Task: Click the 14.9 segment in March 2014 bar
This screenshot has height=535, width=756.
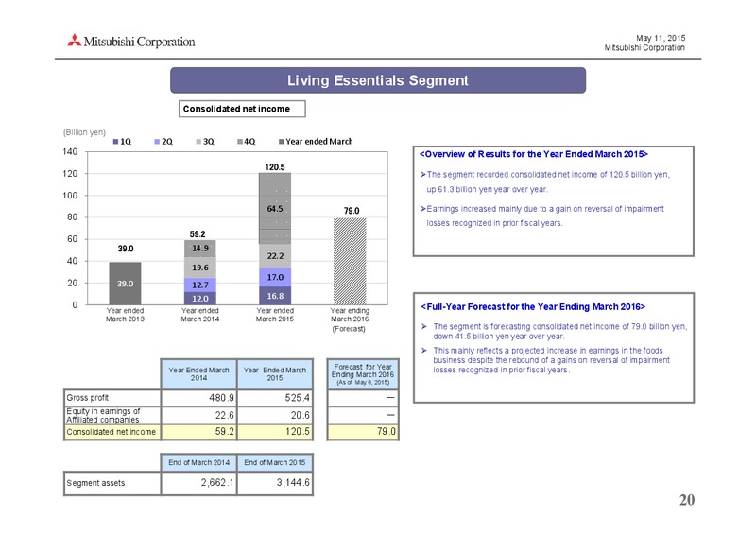Action: click(x=200, y=249)
